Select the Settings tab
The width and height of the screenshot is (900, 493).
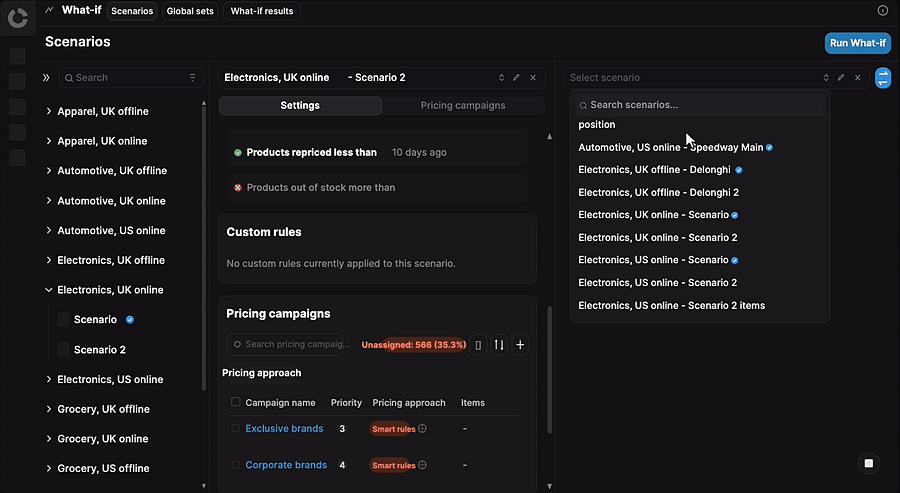tap(300, 106)
